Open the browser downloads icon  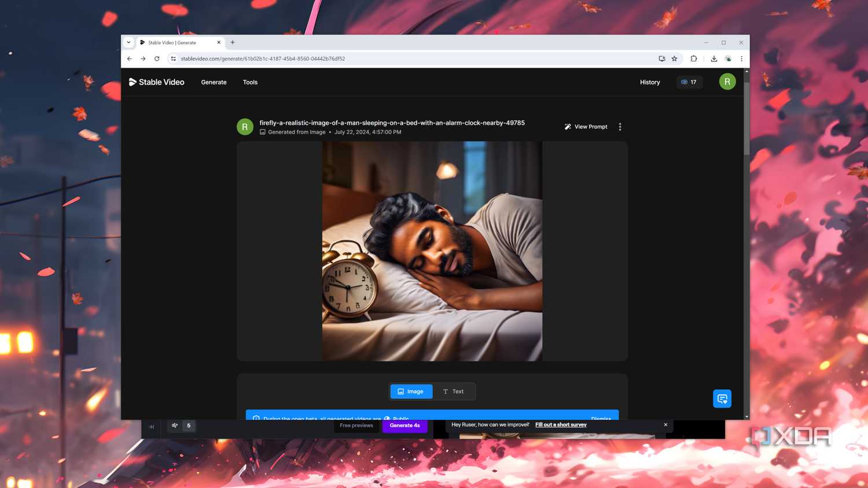(x=714, y=58)
